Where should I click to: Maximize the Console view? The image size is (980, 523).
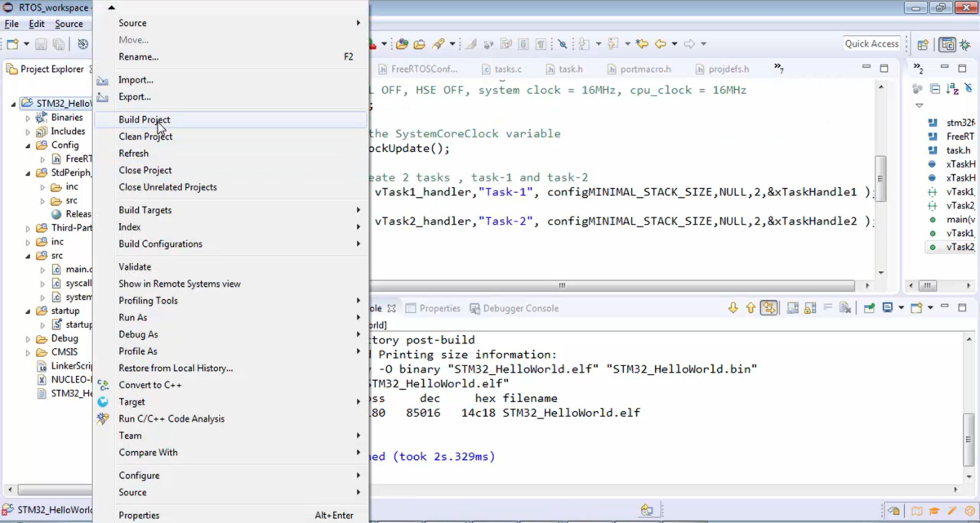[962, 307]
